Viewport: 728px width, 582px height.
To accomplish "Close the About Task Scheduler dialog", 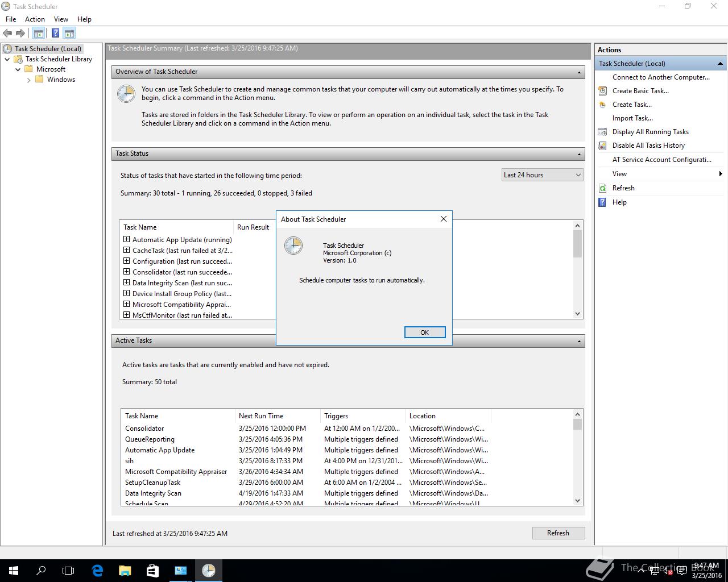I will pyautogui.click(x=444, y=219).
